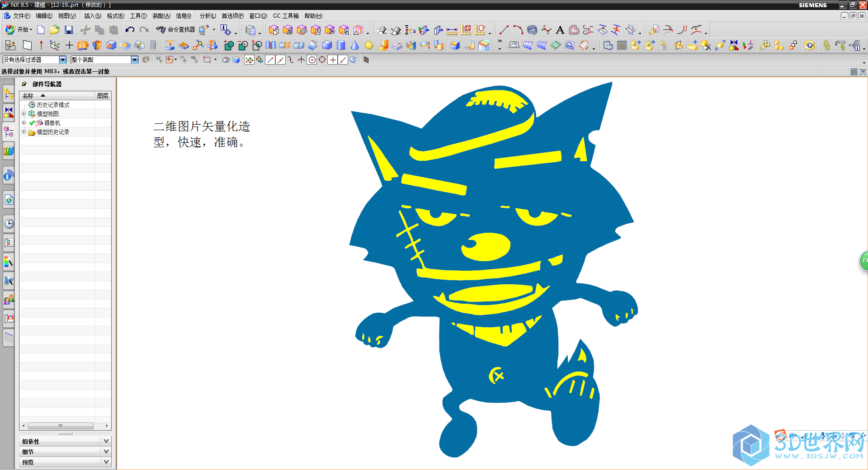Open the HD3D Tools sidebar tab
Viewport: 868px width, 470px height.
coord(9,175)
